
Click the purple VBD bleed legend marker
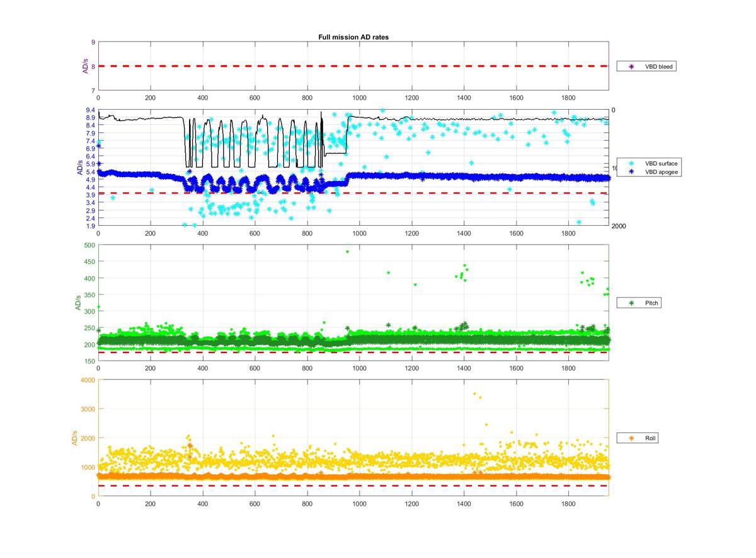(631, 66)
